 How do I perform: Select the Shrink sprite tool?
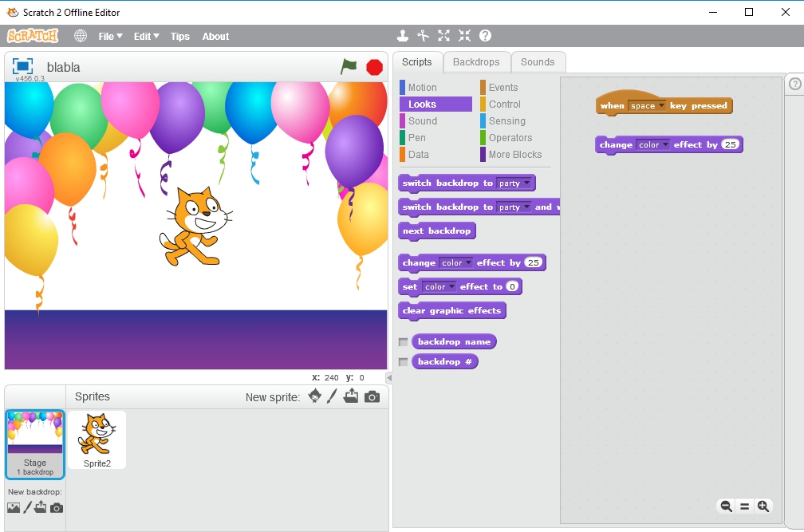point(464,36)
